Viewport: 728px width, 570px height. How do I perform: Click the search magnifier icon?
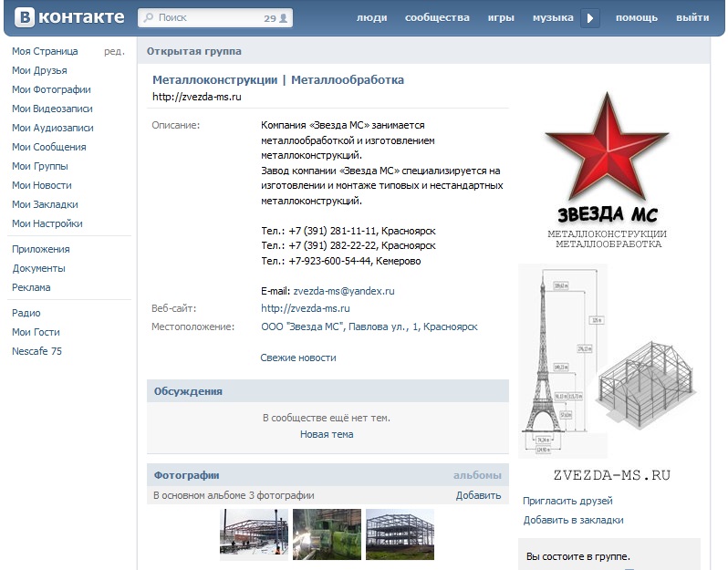[148, 17]
